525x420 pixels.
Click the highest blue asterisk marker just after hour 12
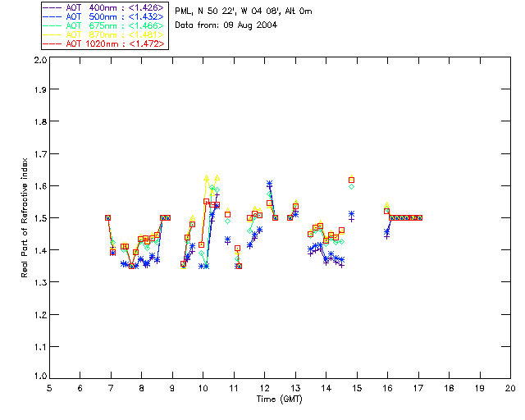[270, 184]
